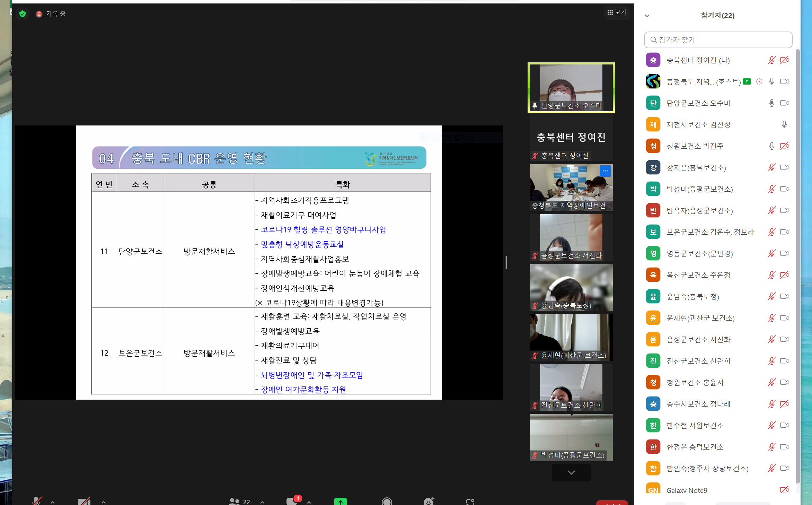Click participant 제천시보건소 김선정 in list
Image resolution: width=812 pixels, height=505 pixels.
698,125
